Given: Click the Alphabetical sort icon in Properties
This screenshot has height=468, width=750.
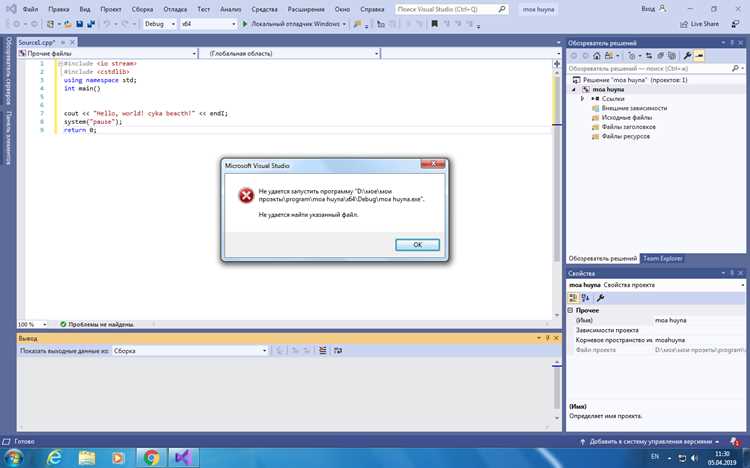Looking at the screenshot, I should [x=585, y=298].
